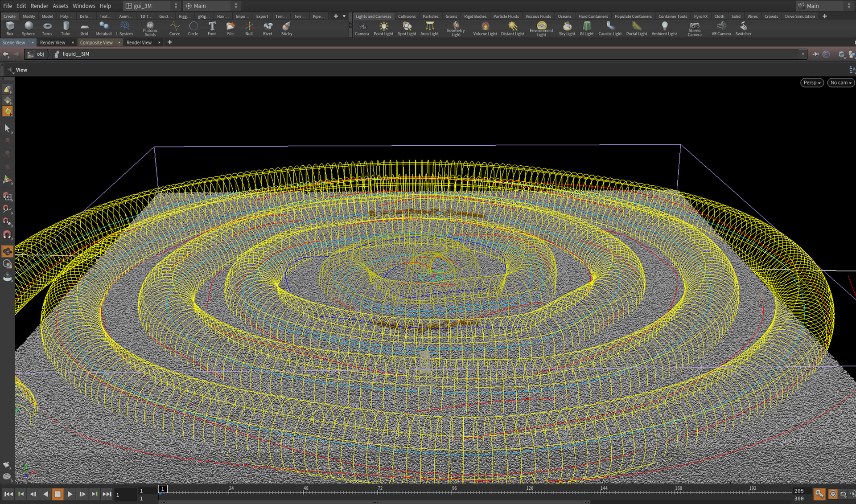
Task: Close the Scene View tab
Action: point(32,42)
